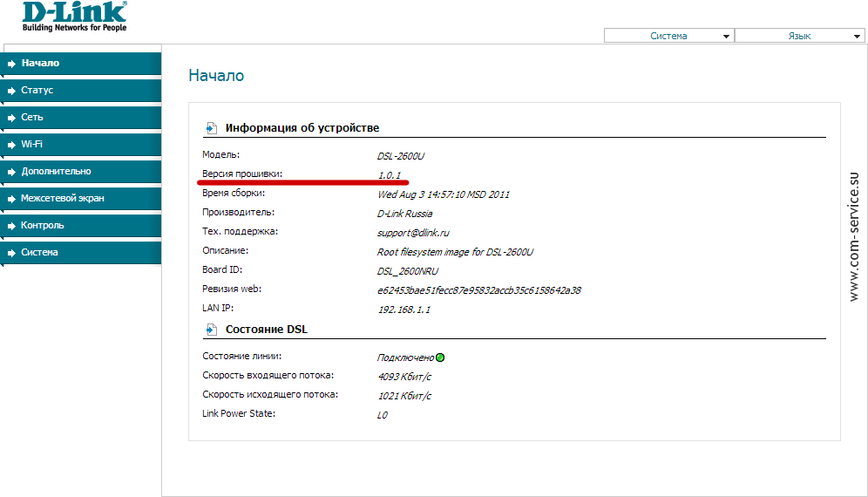
Task: Click Скорость входящего потока label
Action: [268, 375]
